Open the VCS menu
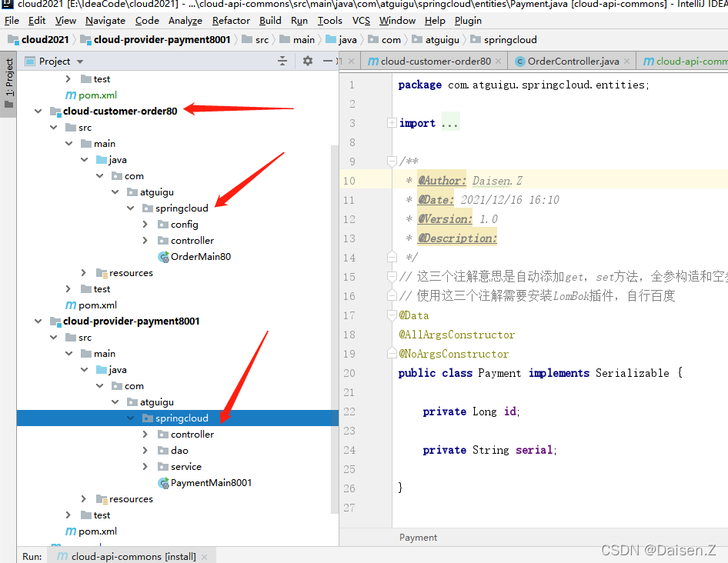Image resolution: width=728 pixels, height=563 pixels. coord(361,21)
